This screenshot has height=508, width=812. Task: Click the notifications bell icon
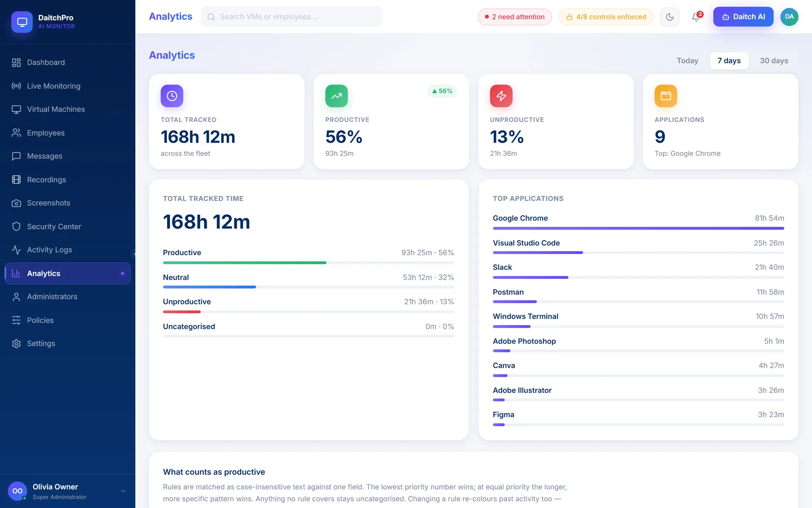[x=696, y=17]
